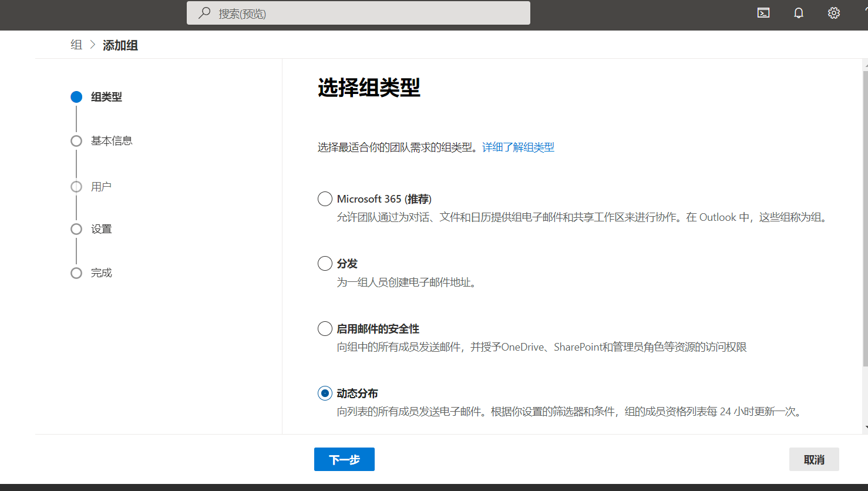Click the breadcrumb chevron separator

point(93,45)
